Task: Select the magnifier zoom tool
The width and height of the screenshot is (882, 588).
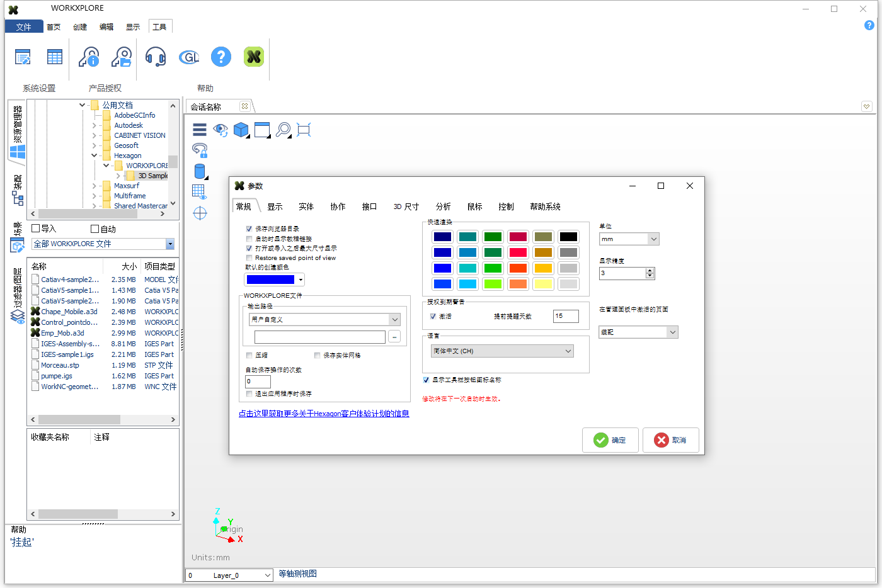Action: click(x=283, y=130)
